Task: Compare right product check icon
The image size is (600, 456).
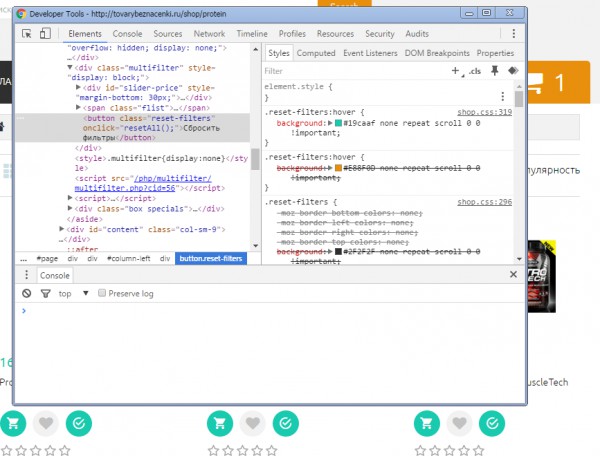Action: coord(492,423)
